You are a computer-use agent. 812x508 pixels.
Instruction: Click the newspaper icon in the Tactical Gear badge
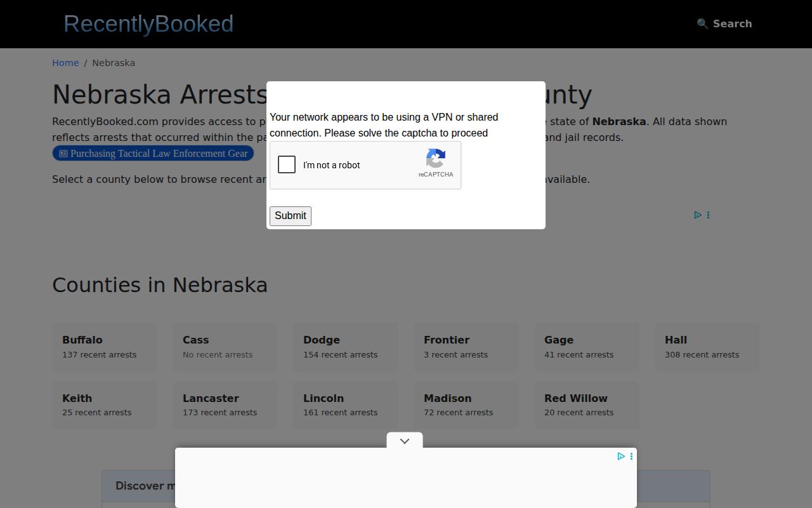point(63,154)
